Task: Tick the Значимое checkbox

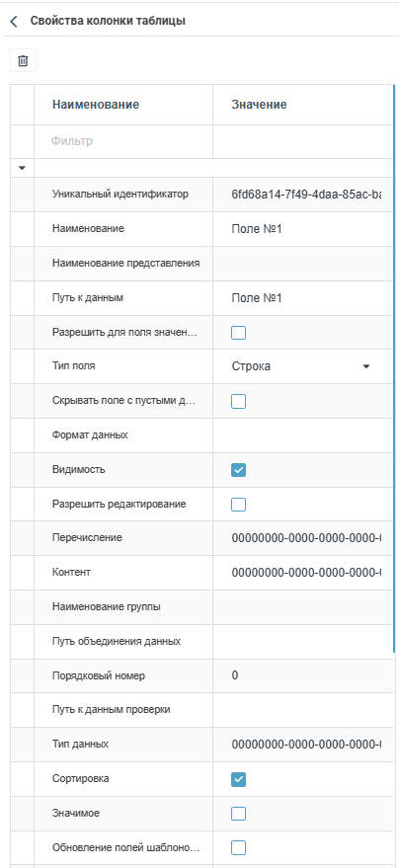Action: [239, 814]
